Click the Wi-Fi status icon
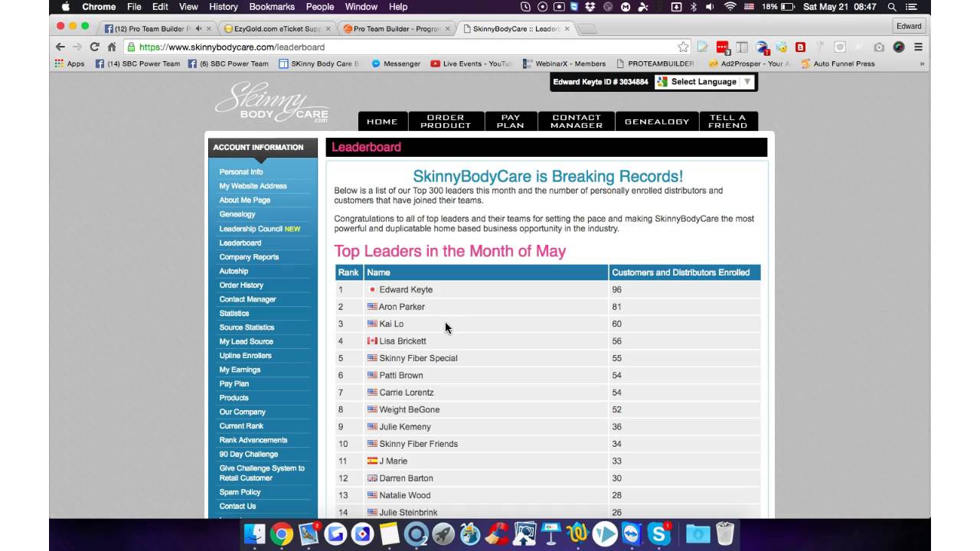 tap(730, 7)
